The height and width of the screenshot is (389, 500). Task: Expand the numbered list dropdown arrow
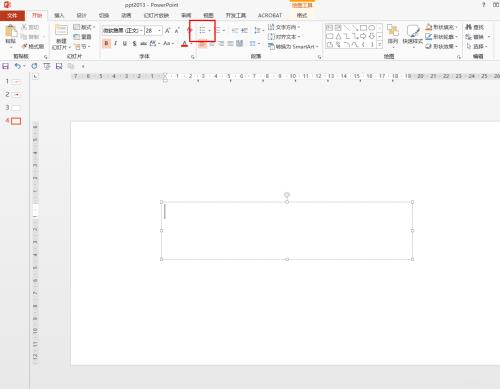pos(224,31)
